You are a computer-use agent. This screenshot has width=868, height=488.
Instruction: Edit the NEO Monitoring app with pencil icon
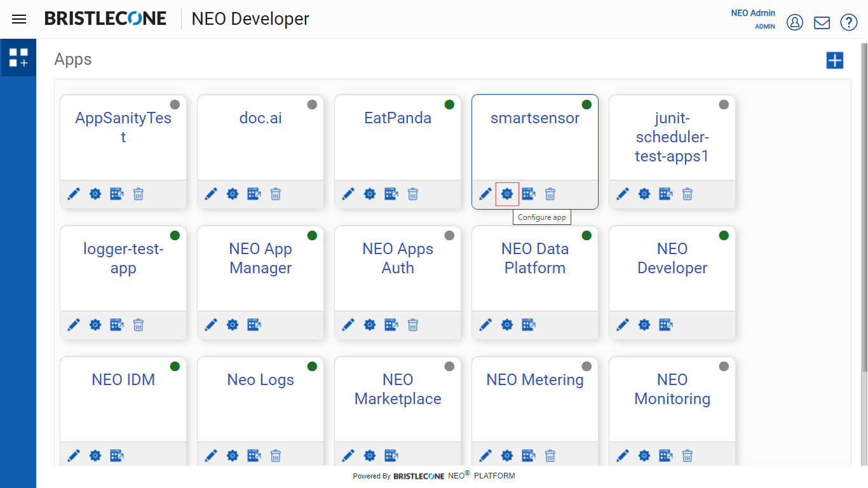623,456
